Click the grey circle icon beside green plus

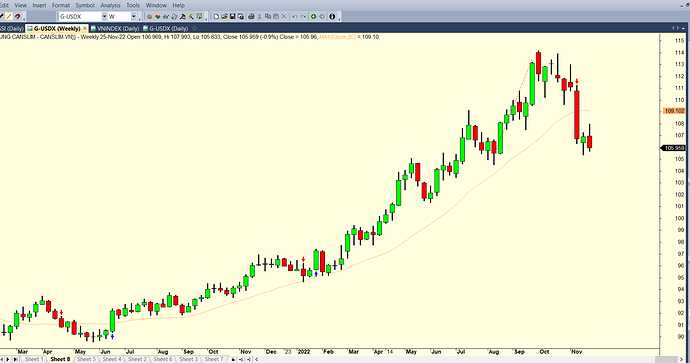(322, 17)
